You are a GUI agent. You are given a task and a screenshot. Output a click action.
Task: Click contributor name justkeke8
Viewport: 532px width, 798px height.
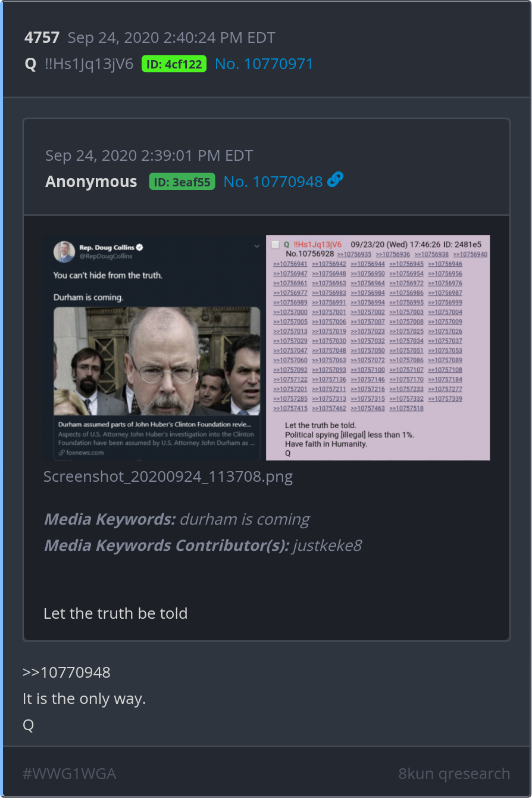click(327, 545)
